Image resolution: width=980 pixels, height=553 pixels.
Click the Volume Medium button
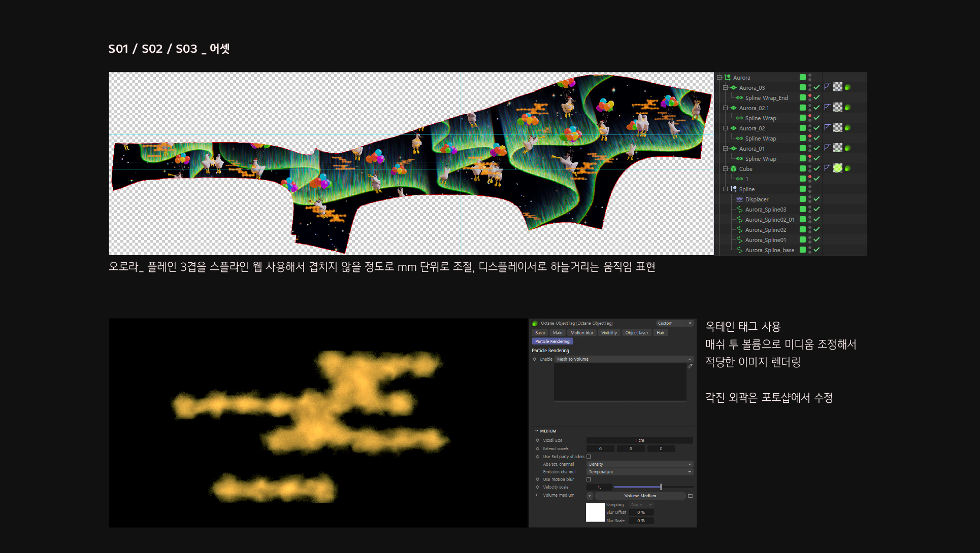point(640,496)
